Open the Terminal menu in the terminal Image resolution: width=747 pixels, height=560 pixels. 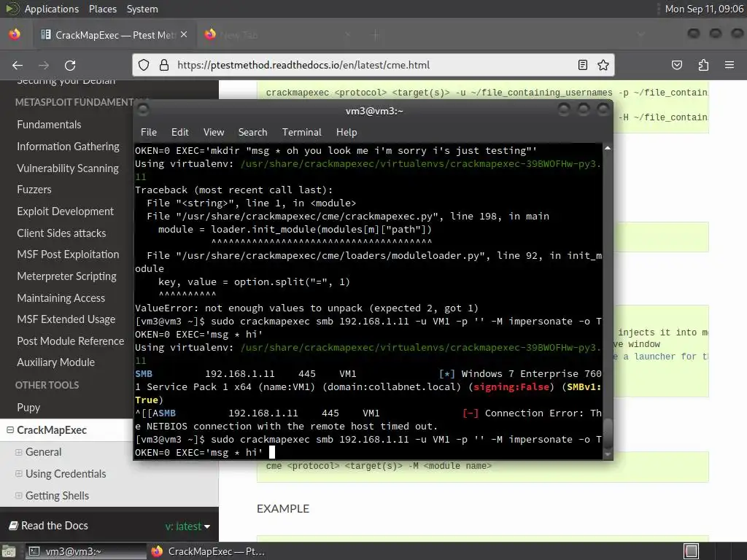click(301, 132)
